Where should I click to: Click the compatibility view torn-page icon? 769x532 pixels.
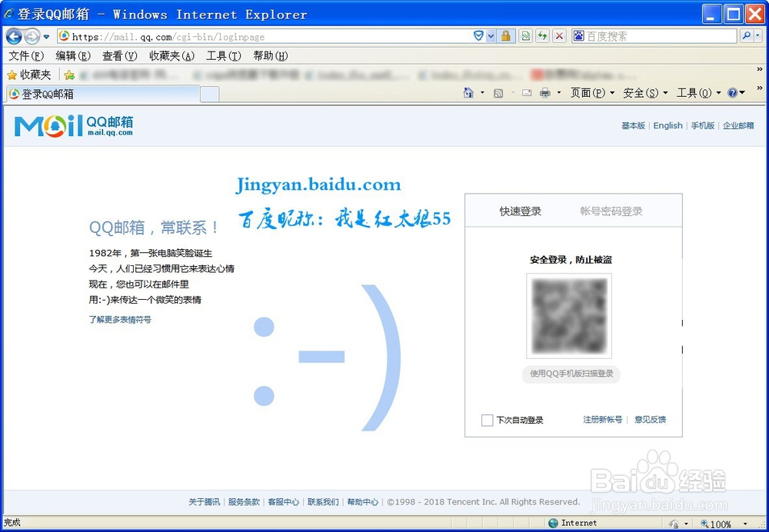click(526, 36)
